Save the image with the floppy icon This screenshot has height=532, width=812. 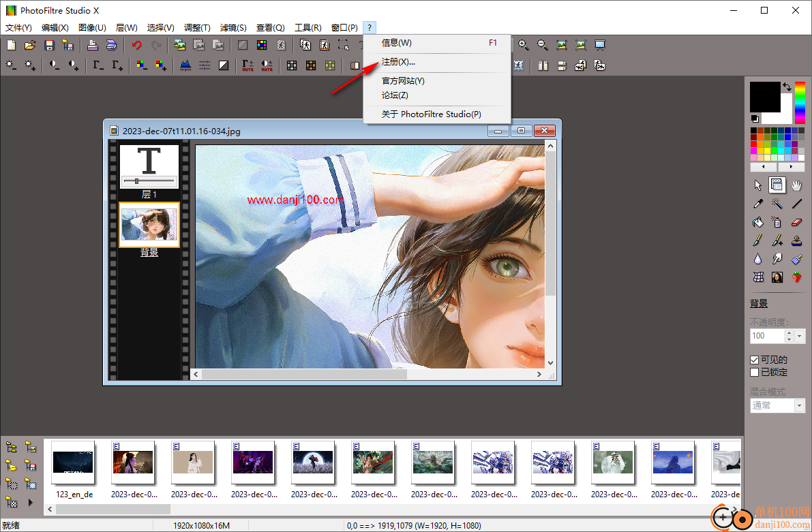tap(49, 45)
